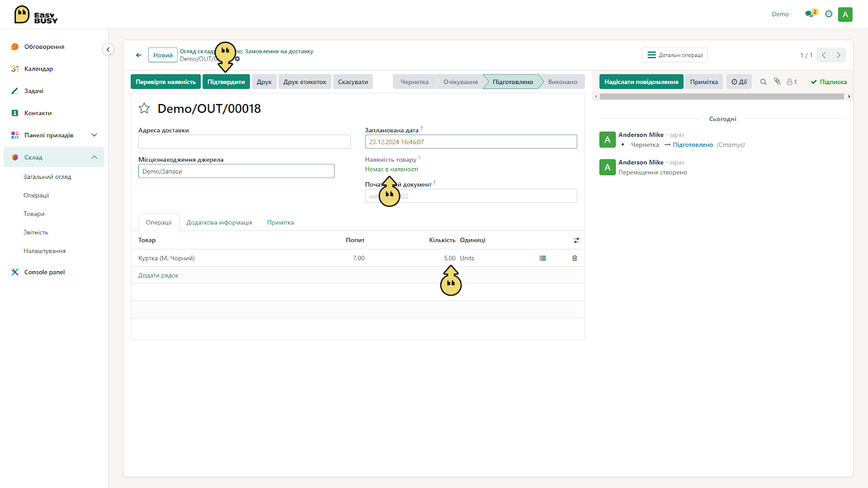Open column settings toggle in the table header
Screen dimensions: 868x488
coord(577,240)
